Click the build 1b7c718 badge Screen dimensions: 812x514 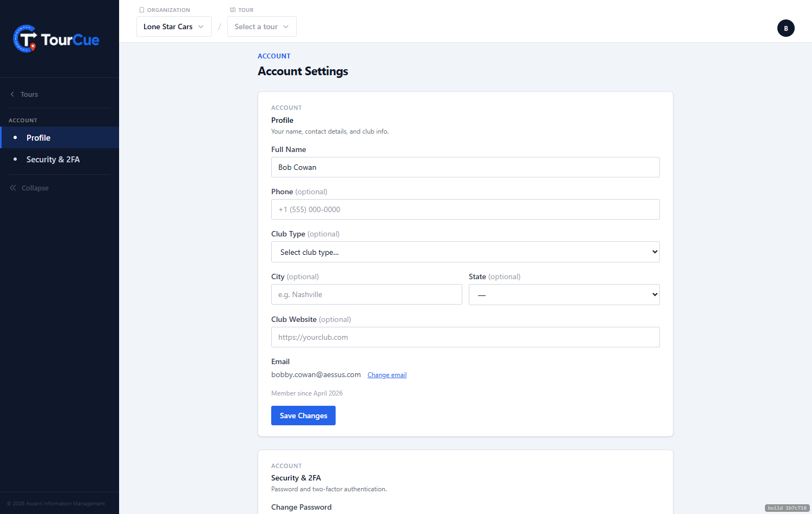[x=787, y=508]
